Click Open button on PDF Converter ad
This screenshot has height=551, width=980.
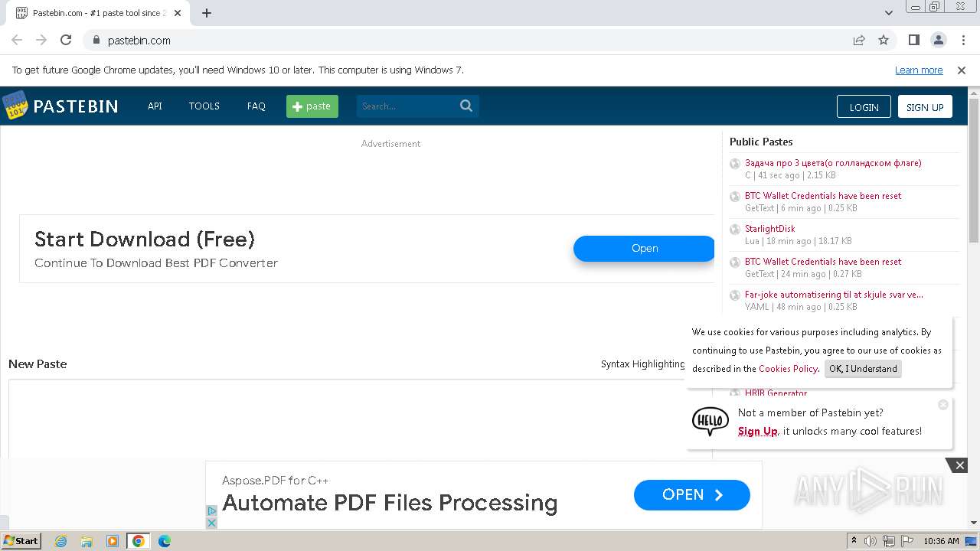tap(644, 248)
